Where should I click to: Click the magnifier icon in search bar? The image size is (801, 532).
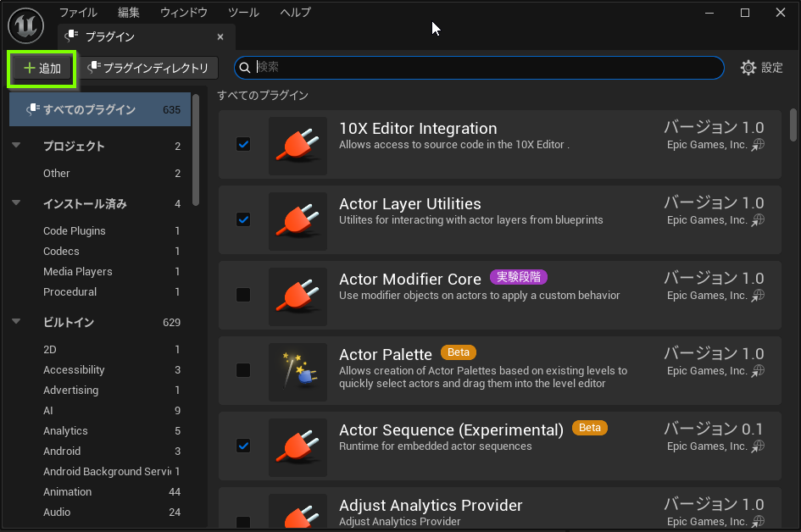click(x=245, y=68)
